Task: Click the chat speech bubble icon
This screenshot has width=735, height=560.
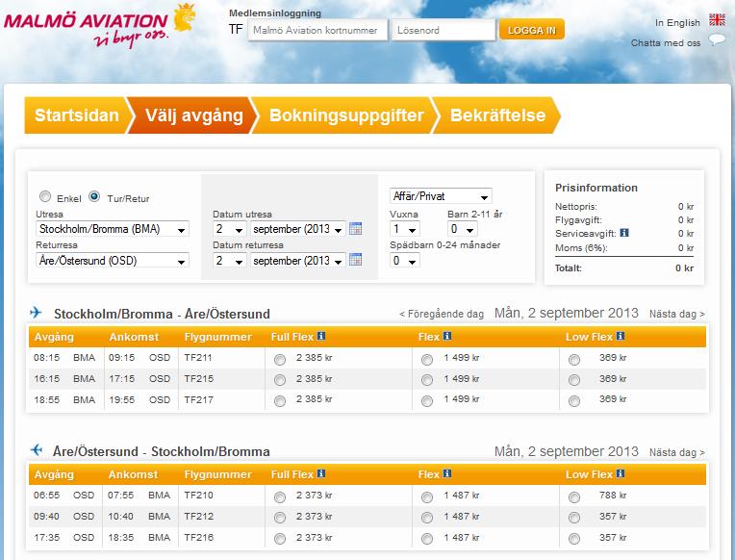Action: pyautogui.click(x=717, y=41)
